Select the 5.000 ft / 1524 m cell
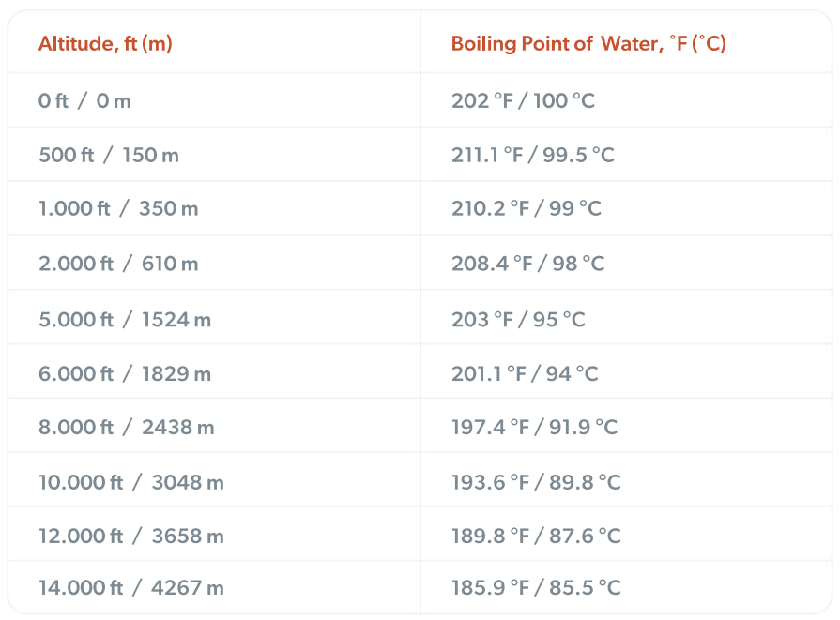This screenshot has width=840, height=620. click(x=125, y=320)
